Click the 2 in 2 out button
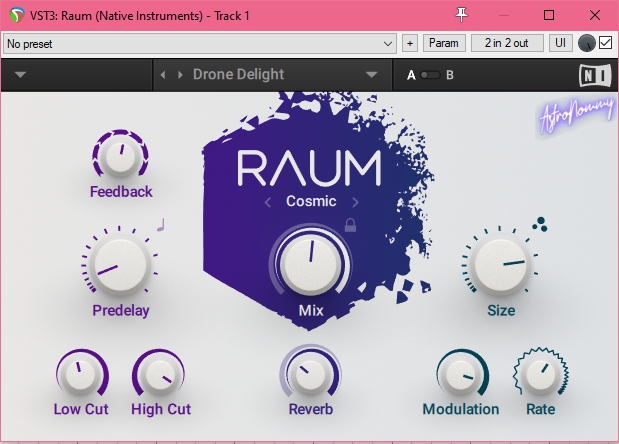 (x=508, y=43)
